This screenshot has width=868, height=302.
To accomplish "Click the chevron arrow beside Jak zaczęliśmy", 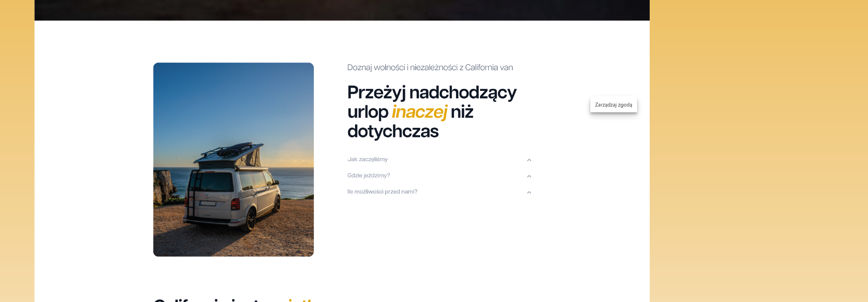I will click(x=529, y=160).
